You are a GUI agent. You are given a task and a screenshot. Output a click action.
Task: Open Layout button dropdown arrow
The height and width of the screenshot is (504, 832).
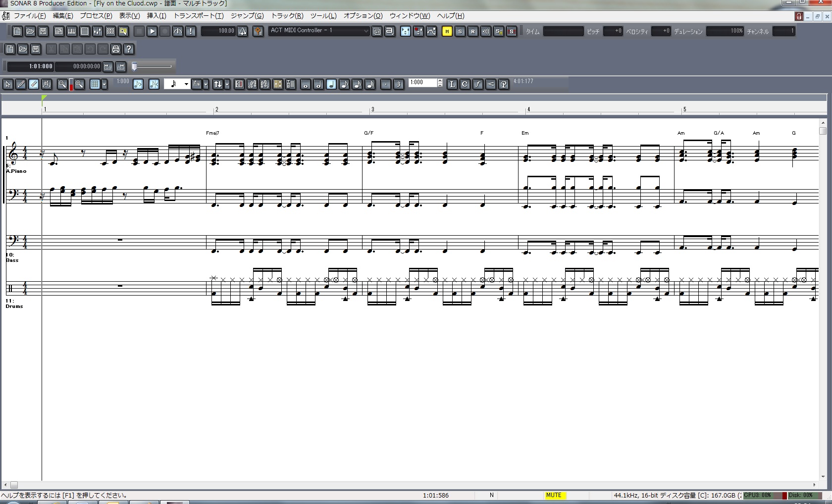coord(206,84)
